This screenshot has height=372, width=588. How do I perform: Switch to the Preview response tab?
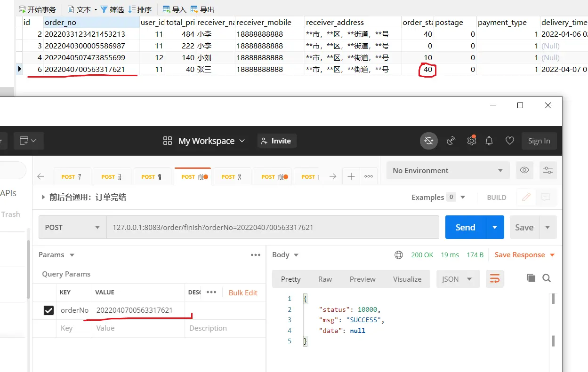pos(362,279)
